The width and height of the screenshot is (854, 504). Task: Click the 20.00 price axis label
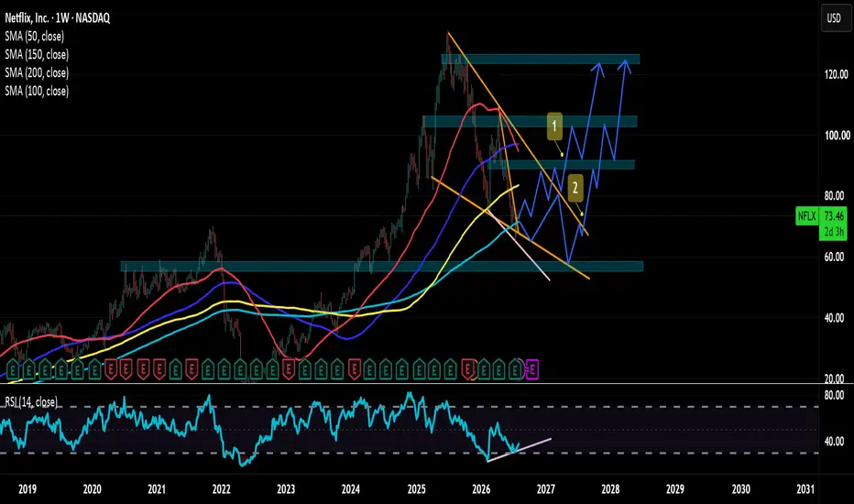[835, 378]
